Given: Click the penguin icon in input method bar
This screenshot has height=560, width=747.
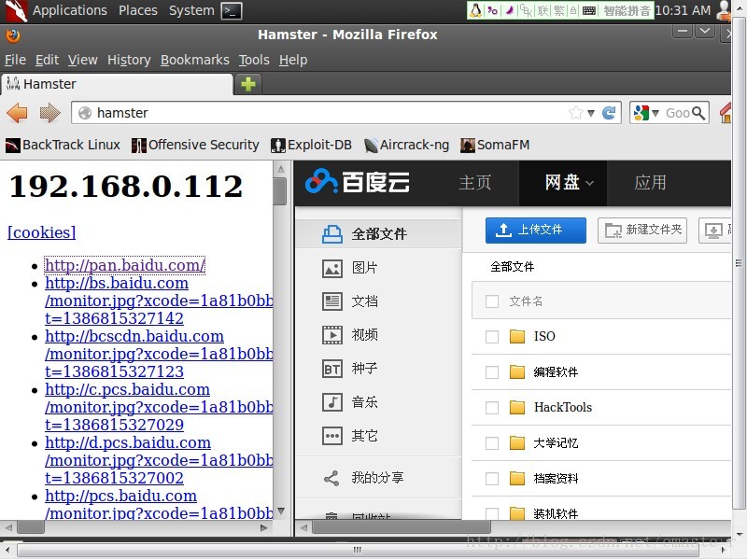Looking at the screenshot, I should 475,10.
